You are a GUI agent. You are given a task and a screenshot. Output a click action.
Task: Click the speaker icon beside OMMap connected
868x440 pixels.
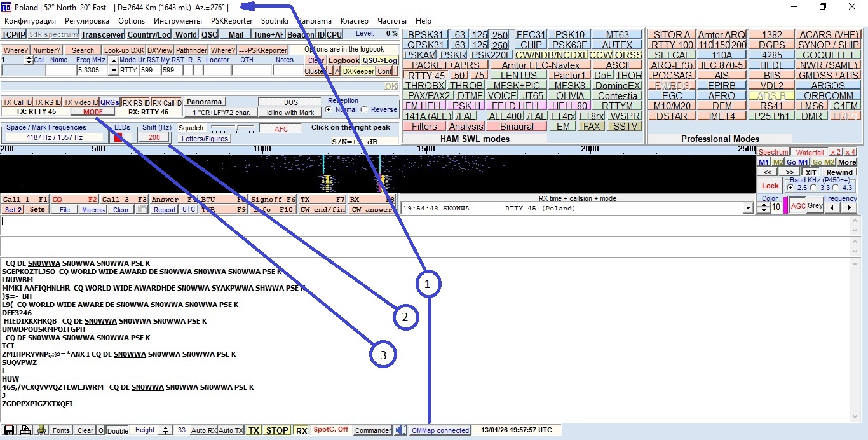pyautogui.click(x=400, y=430)
